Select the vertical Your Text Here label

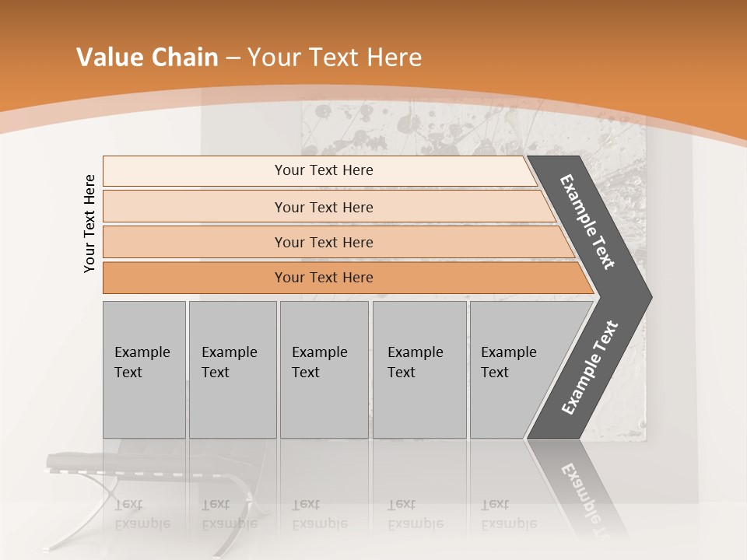[x=89, y=224]
